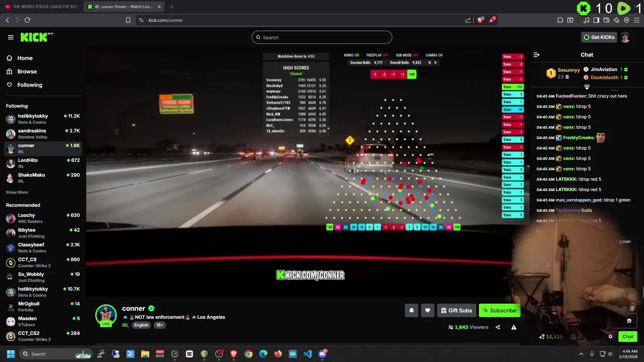The image size is (644, 362).
Task: Open chat settings gear
Action: pyautogui.click(x=610, y=337)
